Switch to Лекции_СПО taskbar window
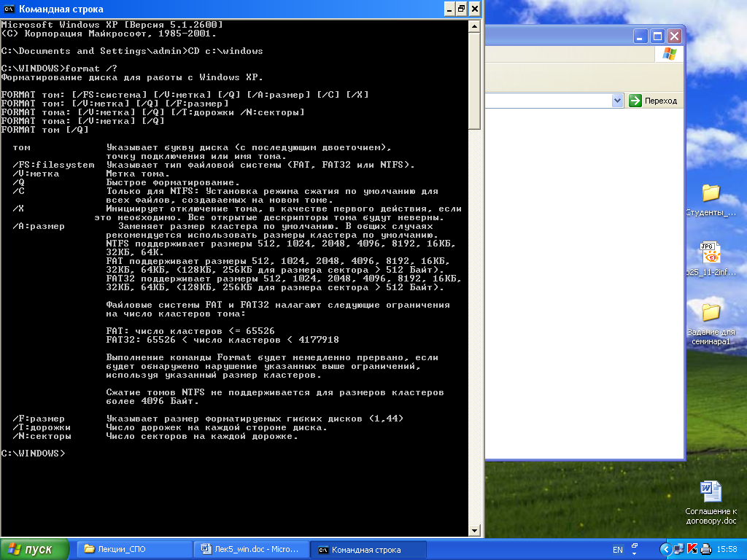The width and height of the screenshot is (747, 560). click(x=134, y=549)
